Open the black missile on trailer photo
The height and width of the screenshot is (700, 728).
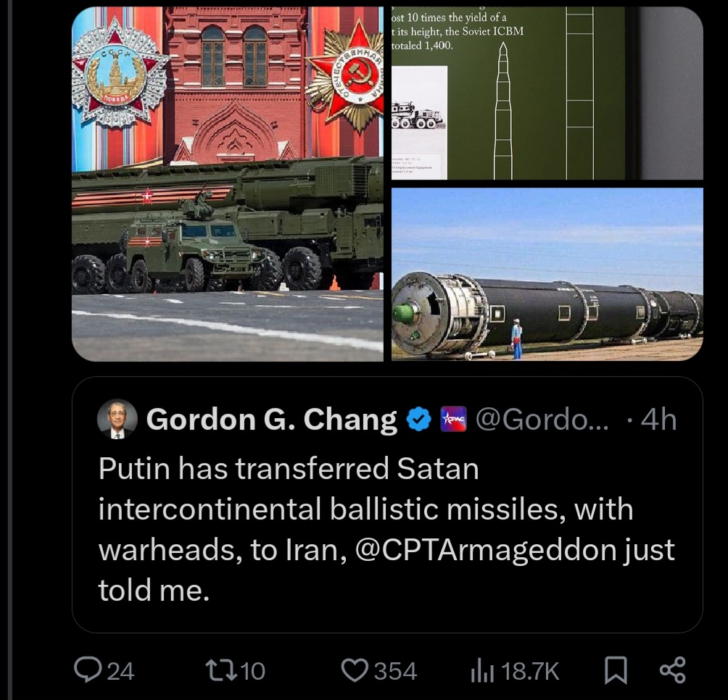point(547,275)
